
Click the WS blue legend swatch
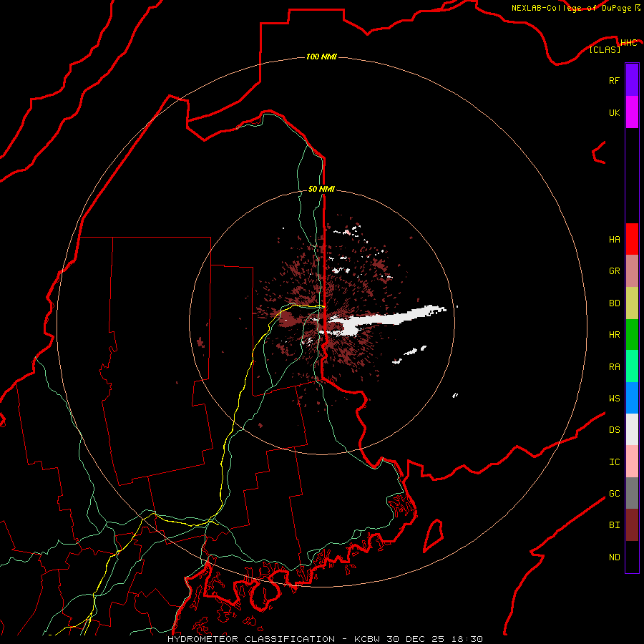632,398
